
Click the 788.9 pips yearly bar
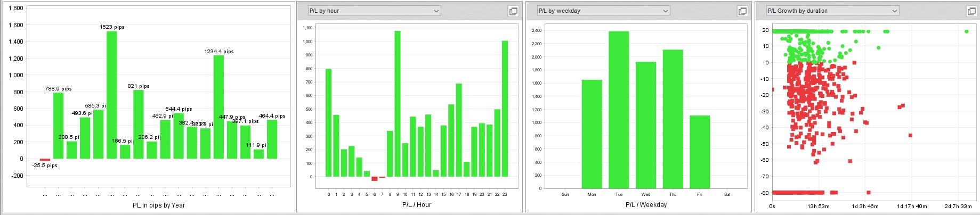click(x=58, y=126)
